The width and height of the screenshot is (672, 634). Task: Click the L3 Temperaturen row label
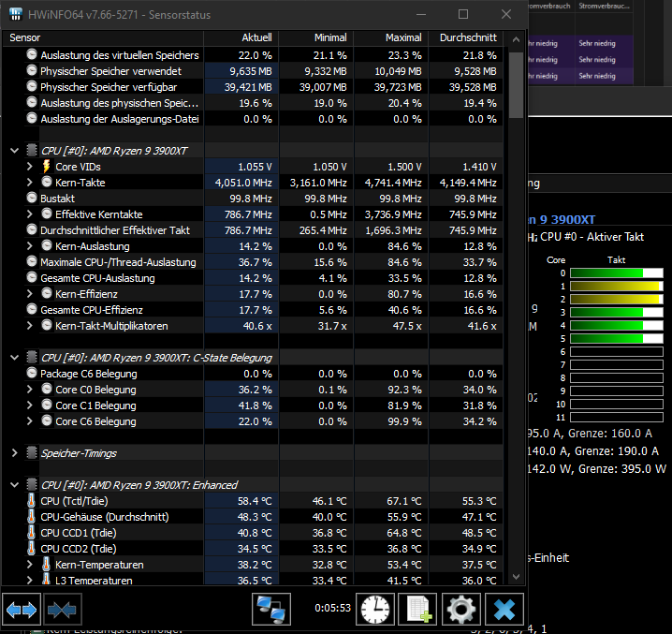point(94,580)
